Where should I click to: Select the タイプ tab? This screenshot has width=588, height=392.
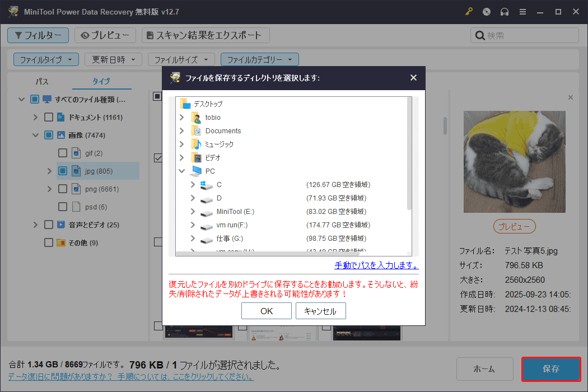tap(101, 81)
